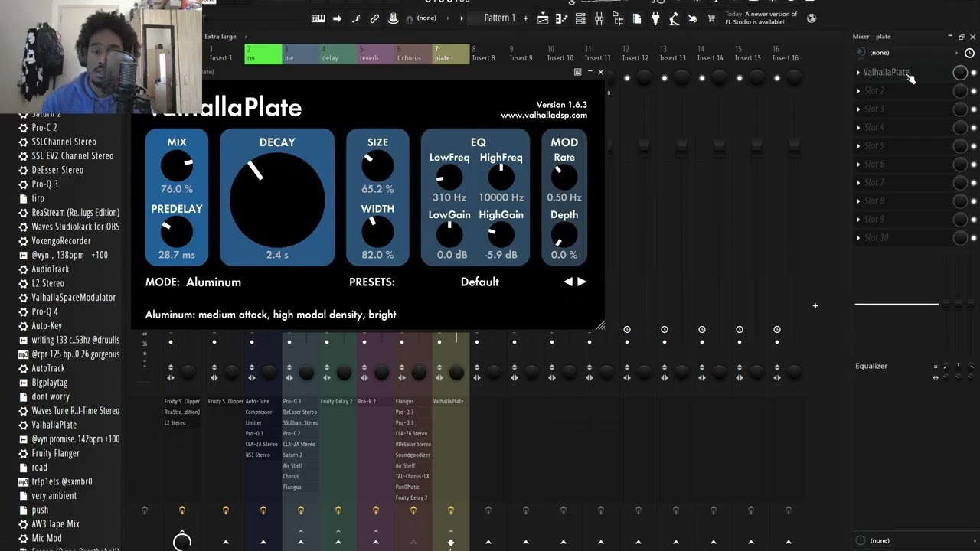Open the playlist view icon

pyautogui.click(x=543, y=18)
